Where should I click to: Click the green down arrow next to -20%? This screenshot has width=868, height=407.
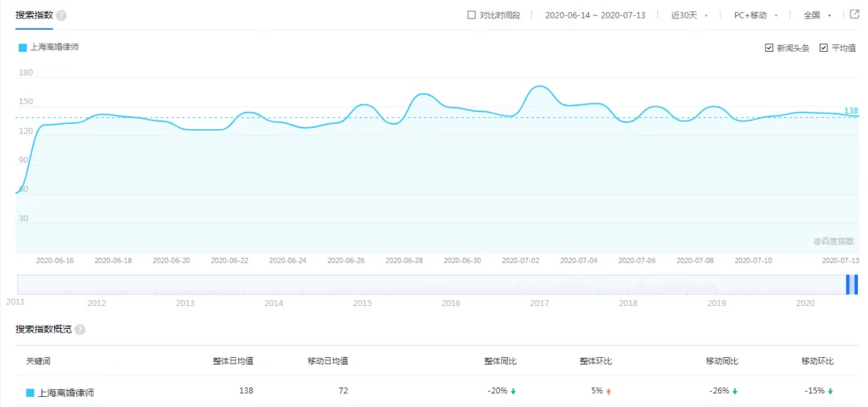[514, 391]
